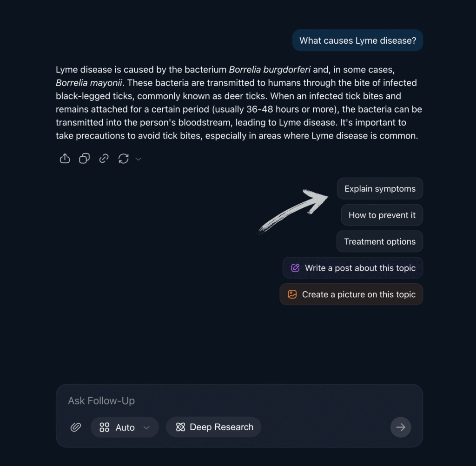Expand the chevron next to the regenerate icon
Viewport: 476px width, 466px height.
pyautogui.click(x=139, y=159)
